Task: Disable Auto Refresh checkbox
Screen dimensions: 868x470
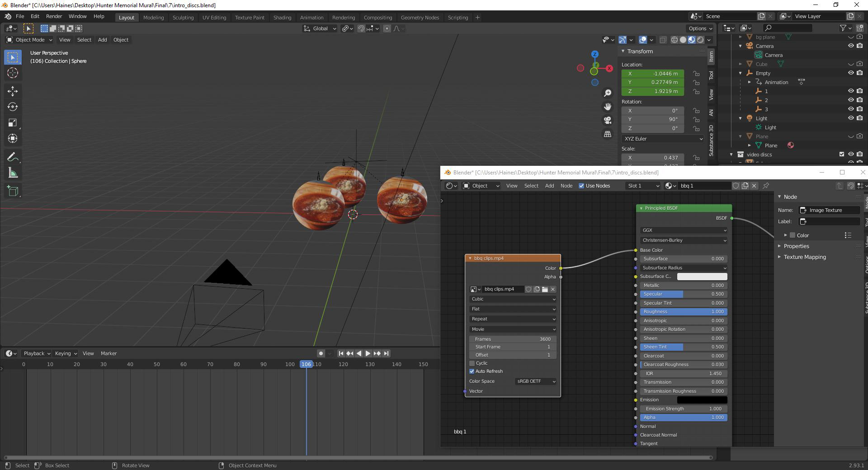Action: (x=472, y=371)
